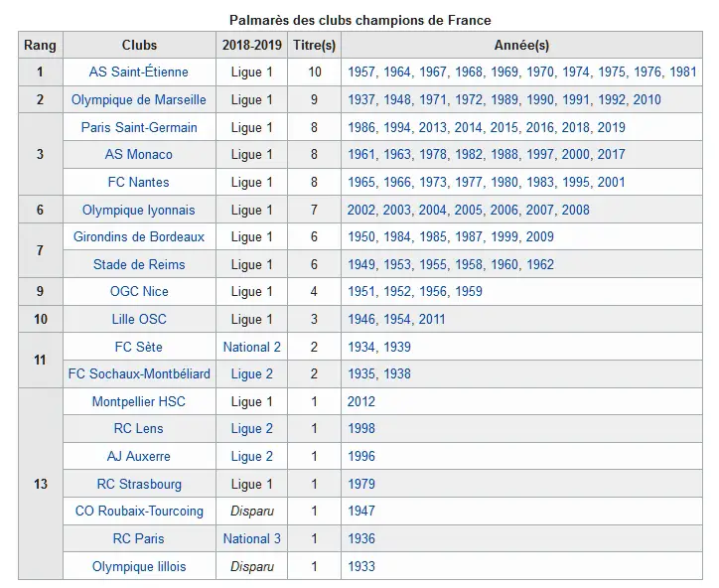The width and height of the screenshot is (719, 588).
Task: Click the Année(s) column header
Action: coord(521,45)
